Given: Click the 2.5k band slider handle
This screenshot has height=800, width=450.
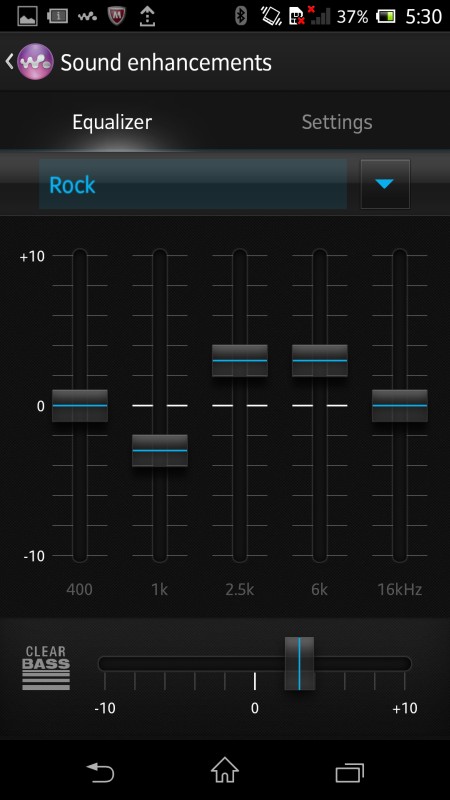Looking at the screenshot, I should (240, 361).
